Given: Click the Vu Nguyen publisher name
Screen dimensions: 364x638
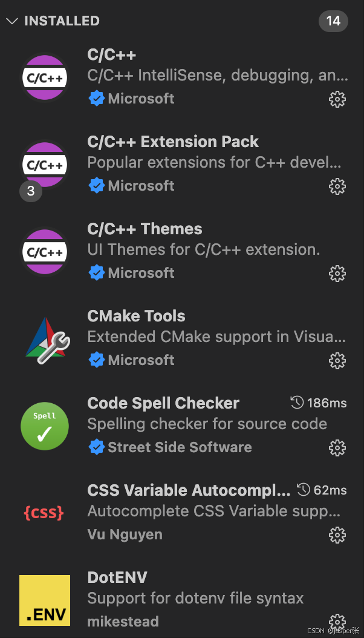Looking at the screenshot, I should click(125, 534).
